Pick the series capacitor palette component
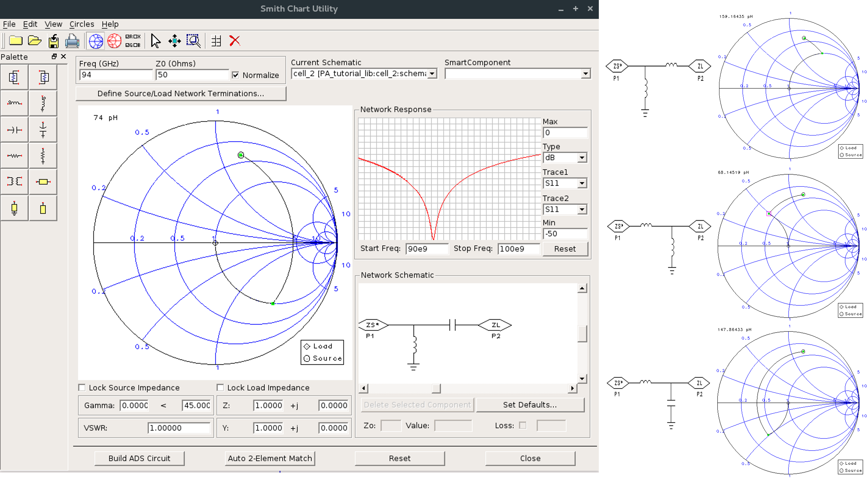Screen dimensions: 868x480 14,130
